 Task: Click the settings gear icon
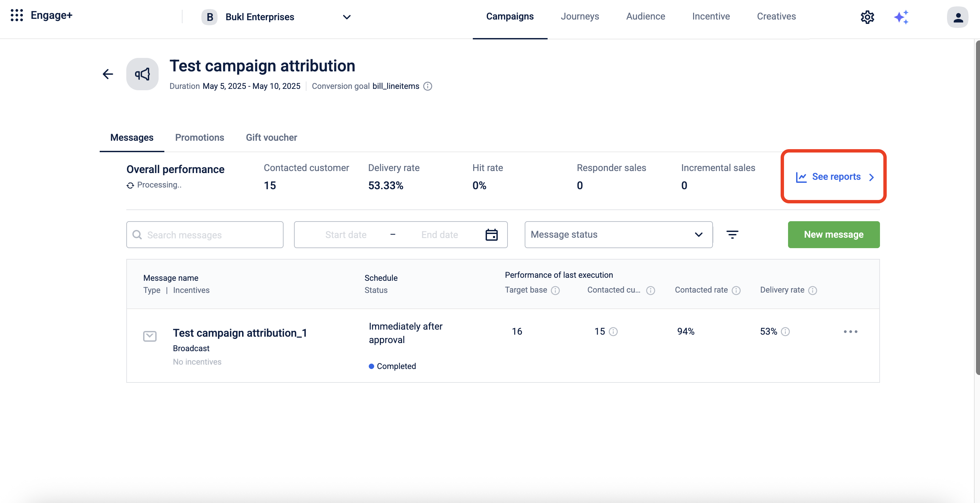tap(867, 17)
